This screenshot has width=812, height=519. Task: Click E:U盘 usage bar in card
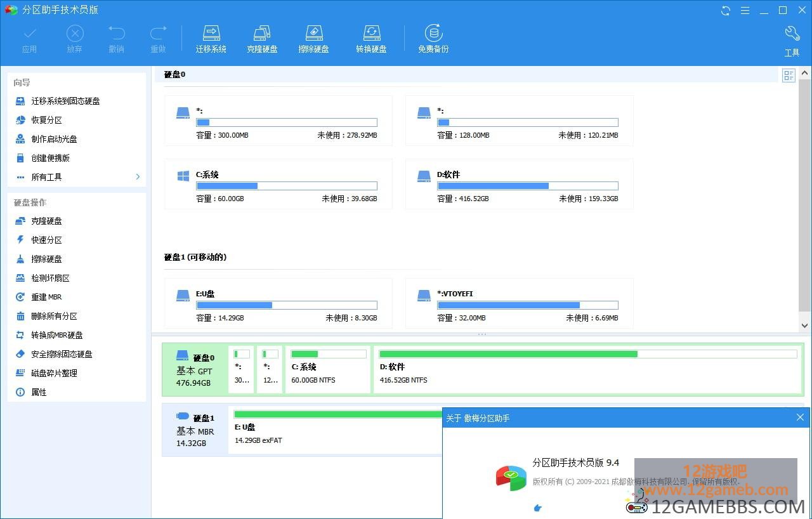pos(287,305)
